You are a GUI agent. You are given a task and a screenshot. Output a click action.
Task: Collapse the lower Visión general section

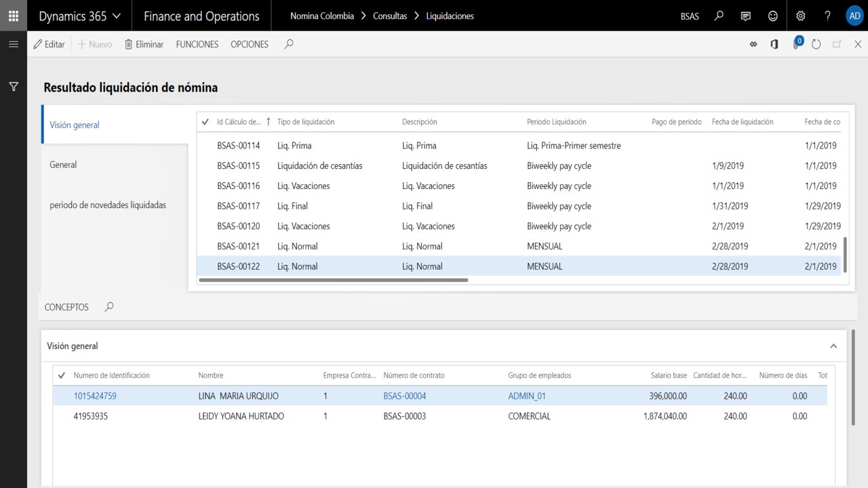pyautogui.click(x=833, y=346)
